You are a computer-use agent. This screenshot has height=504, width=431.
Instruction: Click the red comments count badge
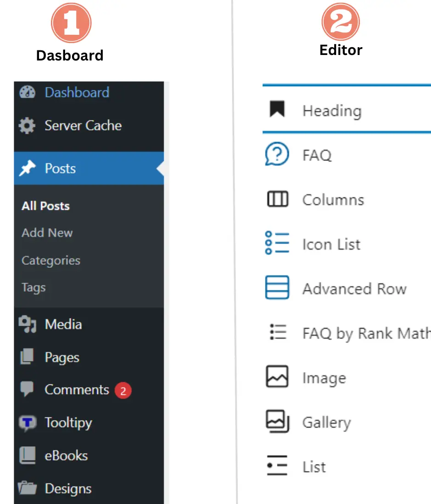pyautogui.click(x=123, y=390)
